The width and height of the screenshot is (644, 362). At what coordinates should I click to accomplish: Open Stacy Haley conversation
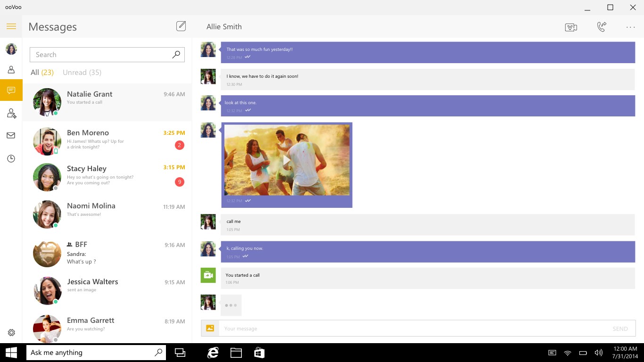pyautogui.click(x=107, y=177)
